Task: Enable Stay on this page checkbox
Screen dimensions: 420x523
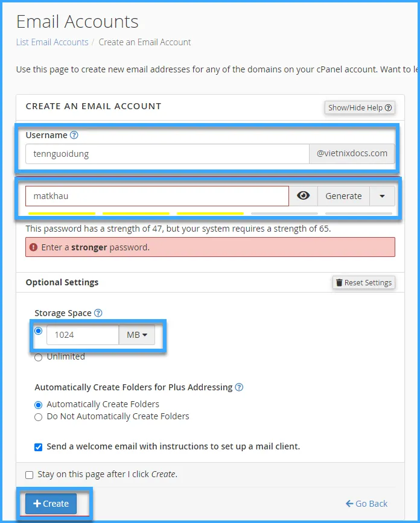Action: coord(30,475)
